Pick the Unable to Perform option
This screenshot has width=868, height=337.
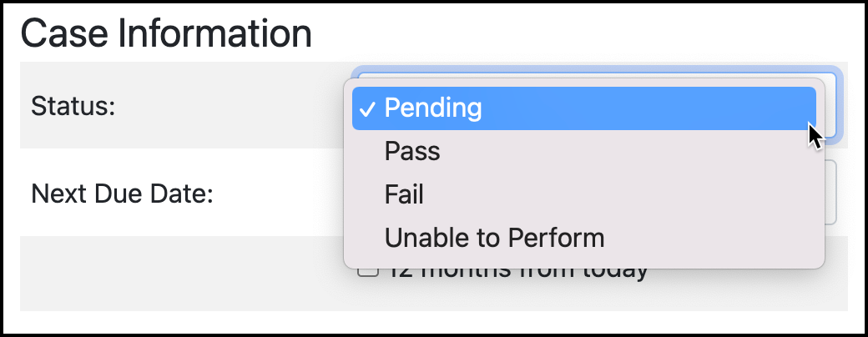point(494,238)
